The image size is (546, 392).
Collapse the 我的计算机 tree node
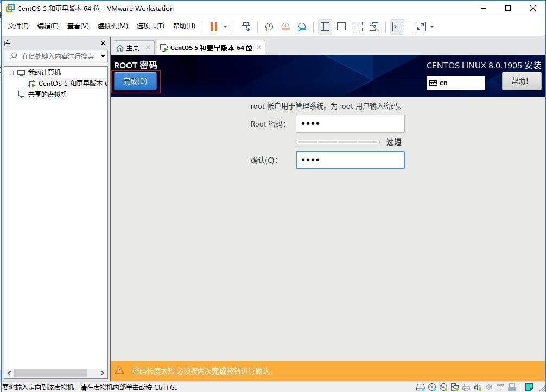click(x=11, y=72)
